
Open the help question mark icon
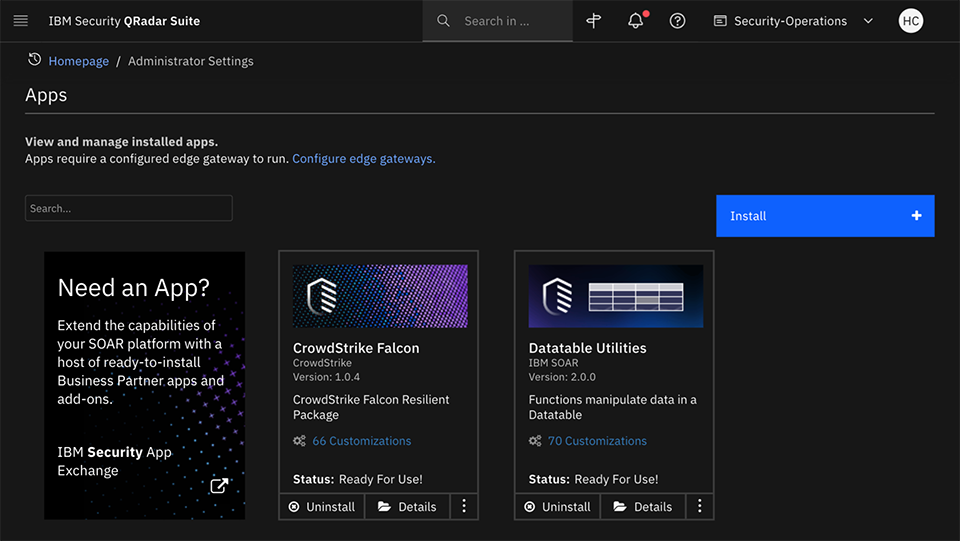point(677,21)
